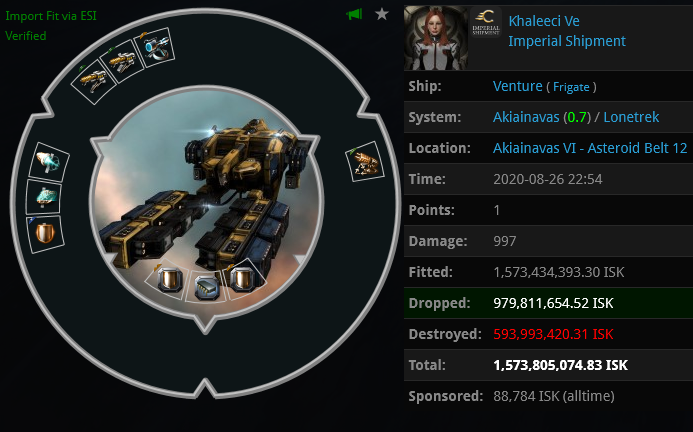The height and width of the screenshot is (432, 693).
Task: Open the Akiainavas system link
Action: 526,117
